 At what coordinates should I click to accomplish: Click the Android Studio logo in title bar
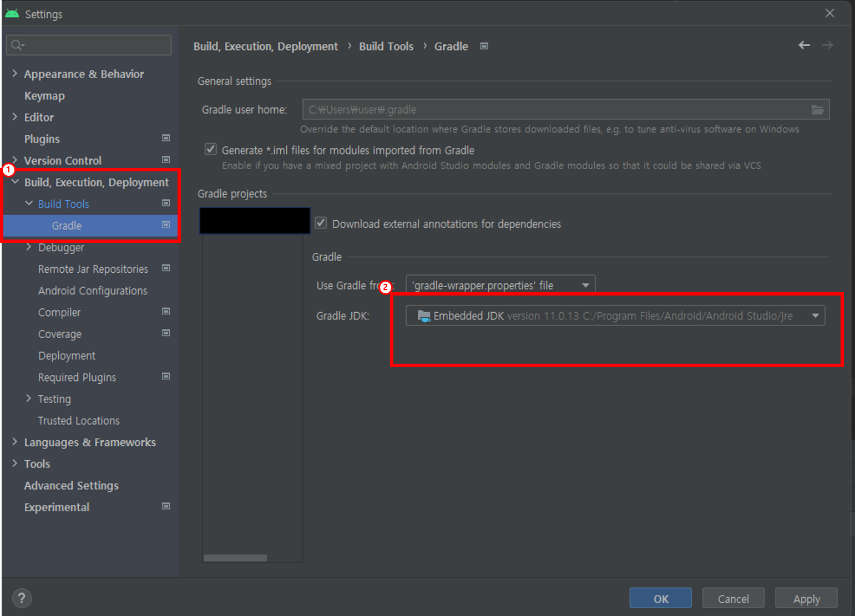[12, 13]
